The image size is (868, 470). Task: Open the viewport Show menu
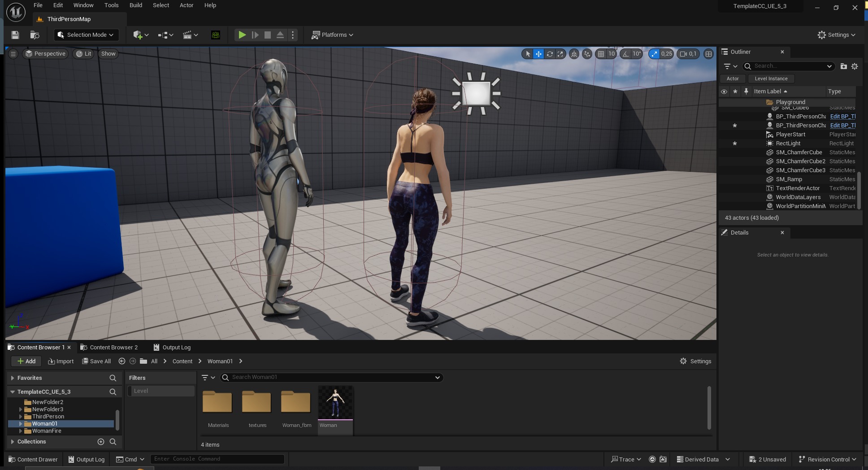coord(108,54)
